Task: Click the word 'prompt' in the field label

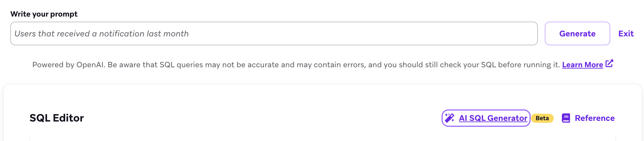Action: (64, 14)
